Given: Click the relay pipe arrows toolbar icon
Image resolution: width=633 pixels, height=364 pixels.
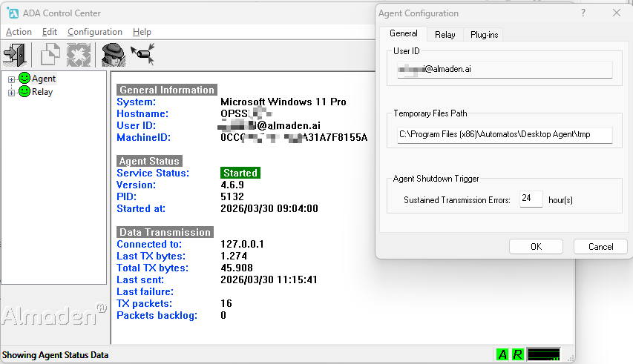Looking at the screenshot, I should pos(142,54).
